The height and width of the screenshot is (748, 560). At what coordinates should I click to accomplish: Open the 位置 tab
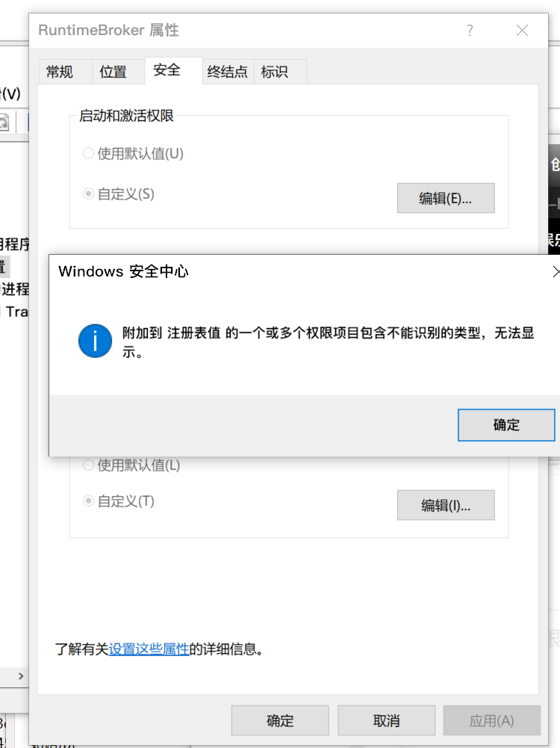tap(113, 72)
